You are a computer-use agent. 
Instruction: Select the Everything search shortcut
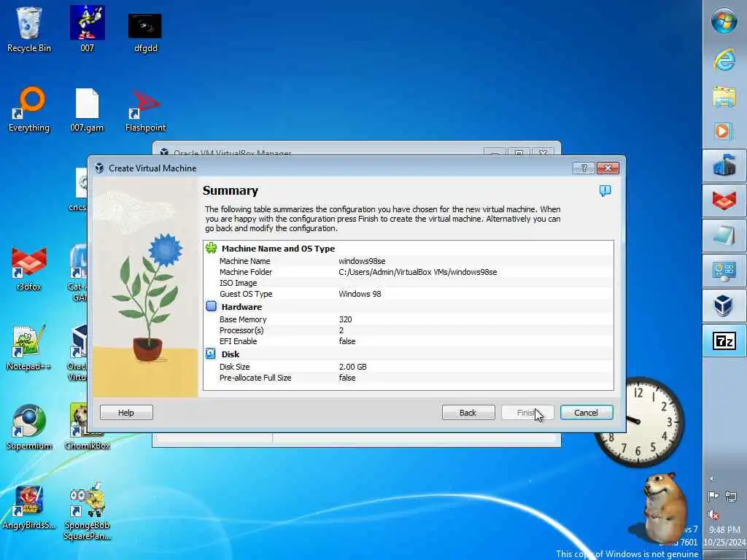[29, 109]
